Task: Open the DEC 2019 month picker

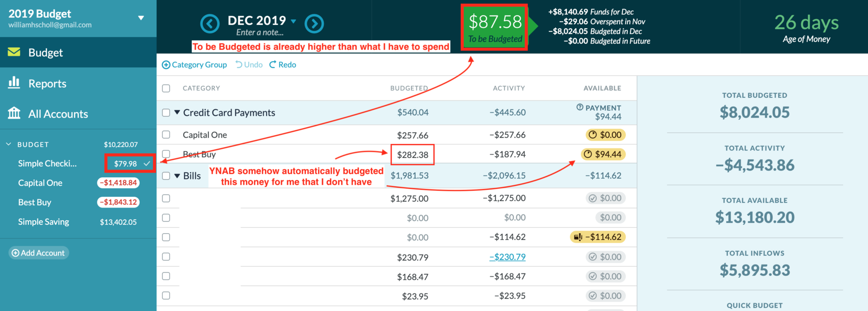Action: 262,21
